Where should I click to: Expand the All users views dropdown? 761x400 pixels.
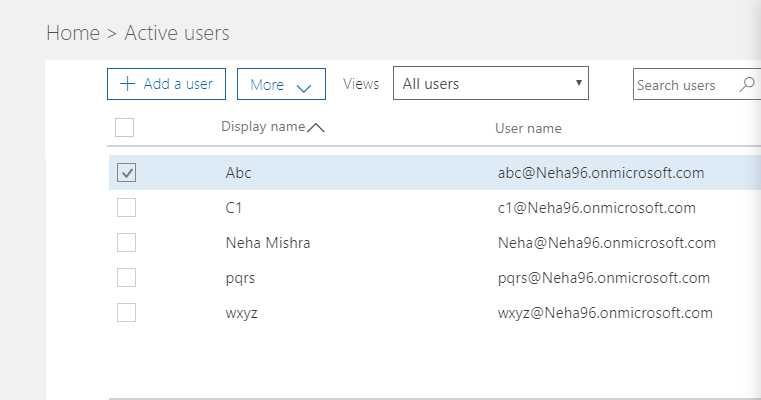pyautogui.click(x=490, y=84)
